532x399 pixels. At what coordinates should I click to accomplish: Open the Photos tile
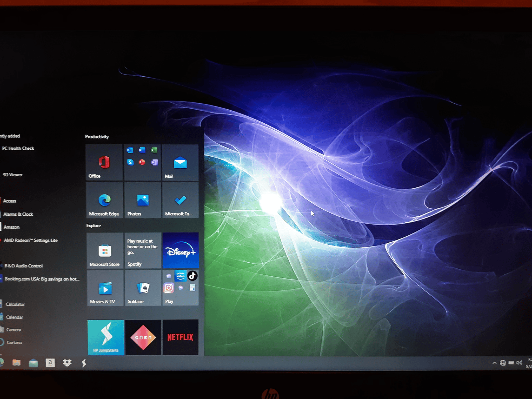(x=143, y=200)
